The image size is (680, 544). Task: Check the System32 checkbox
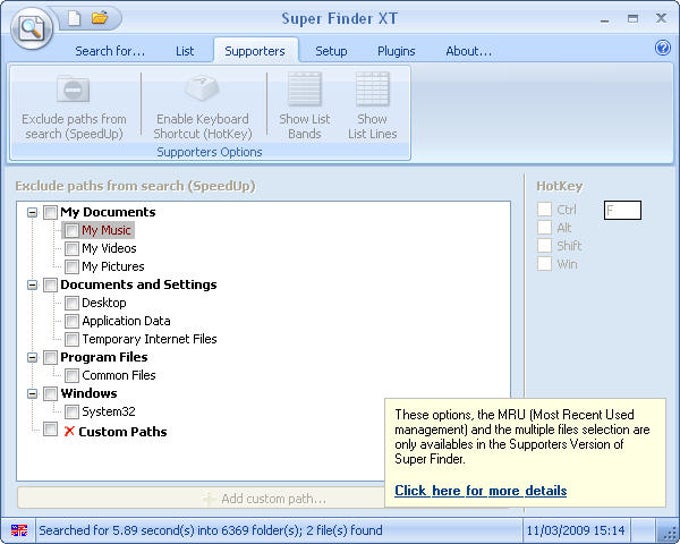tap(72, 411)
